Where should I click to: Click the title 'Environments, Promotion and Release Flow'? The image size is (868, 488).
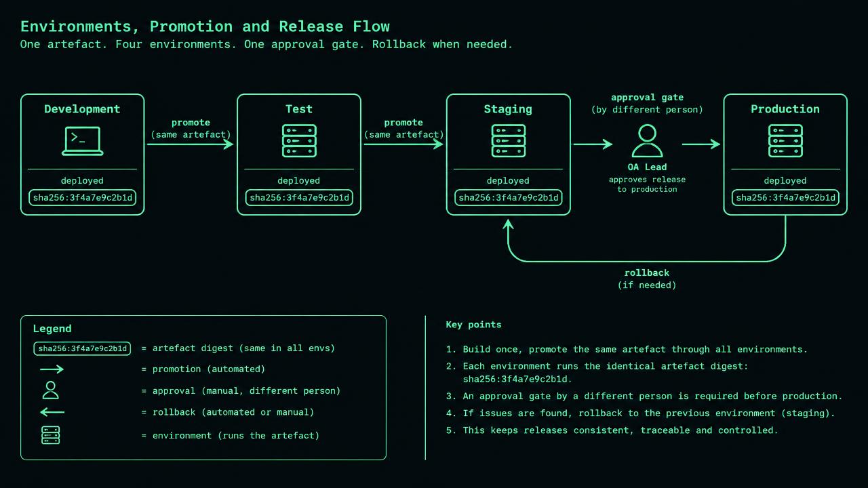click(x=205, y=26)
